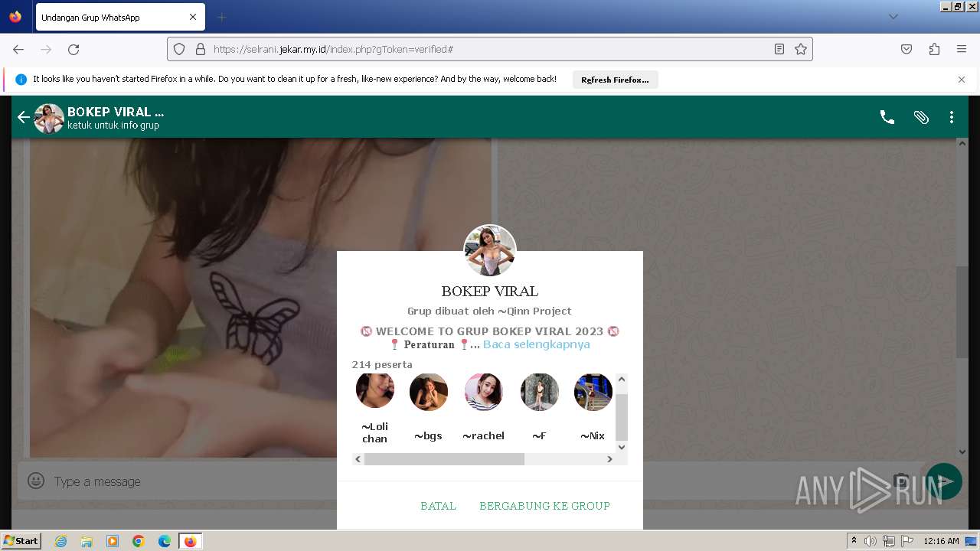Screen dimensions: 980x551
Task: Close the Undangan Grup WhatsApp tab
Action: pyautogui.click(x=193, y=17)
